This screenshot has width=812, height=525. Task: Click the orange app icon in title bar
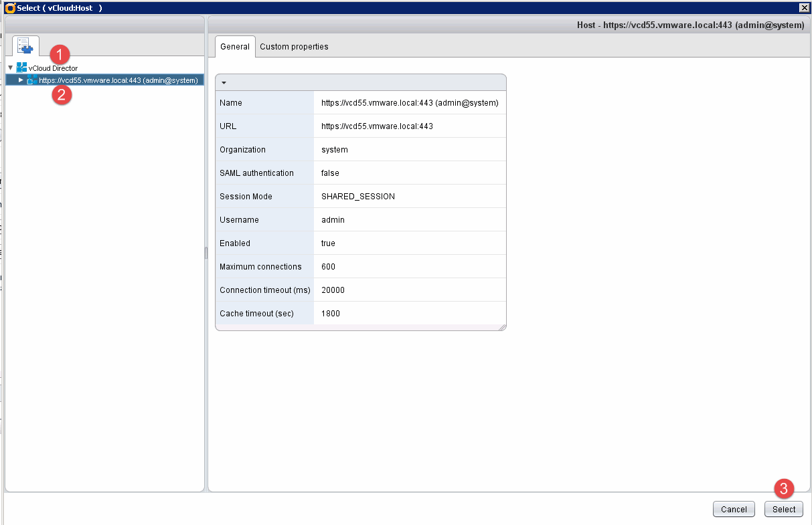[x=10, y=7]
